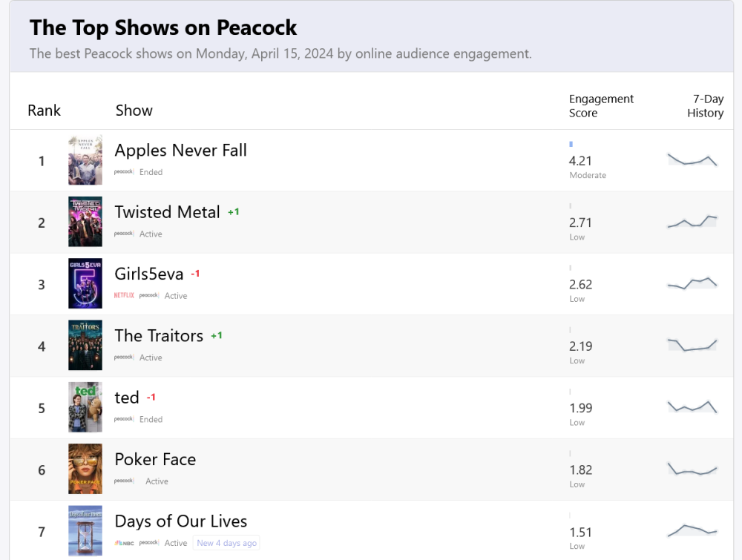
Task: Click the Netflix logo under Girls5eva
Action: [x=124, y=295]
